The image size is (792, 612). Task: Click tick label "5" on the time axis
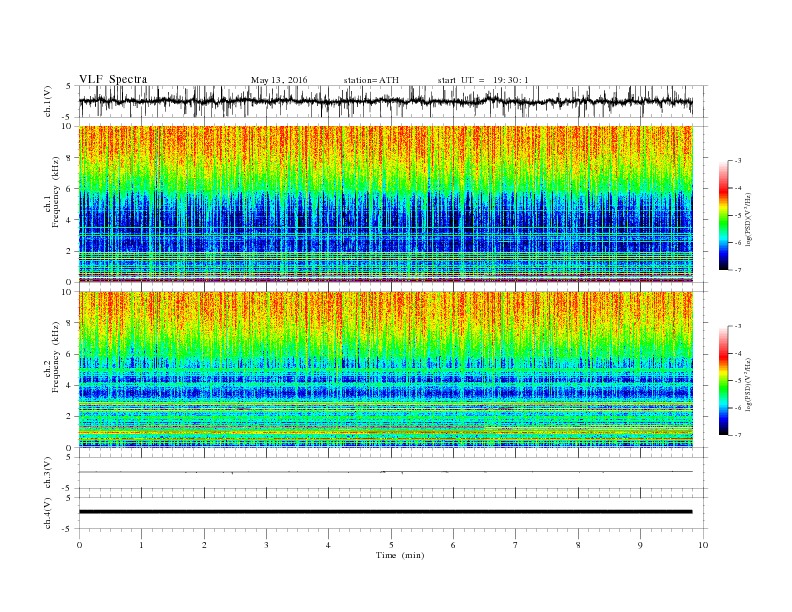(391, 545)
